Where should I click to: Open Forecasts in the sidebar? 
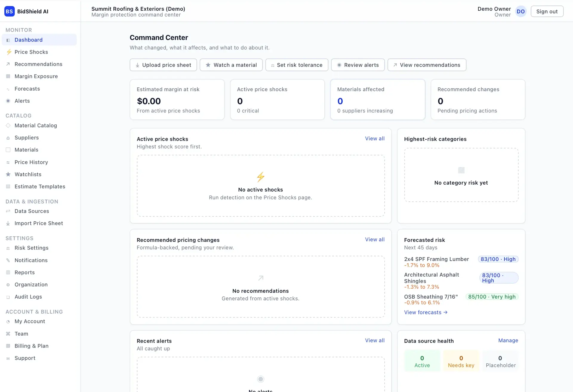click(x=39, y=89)
